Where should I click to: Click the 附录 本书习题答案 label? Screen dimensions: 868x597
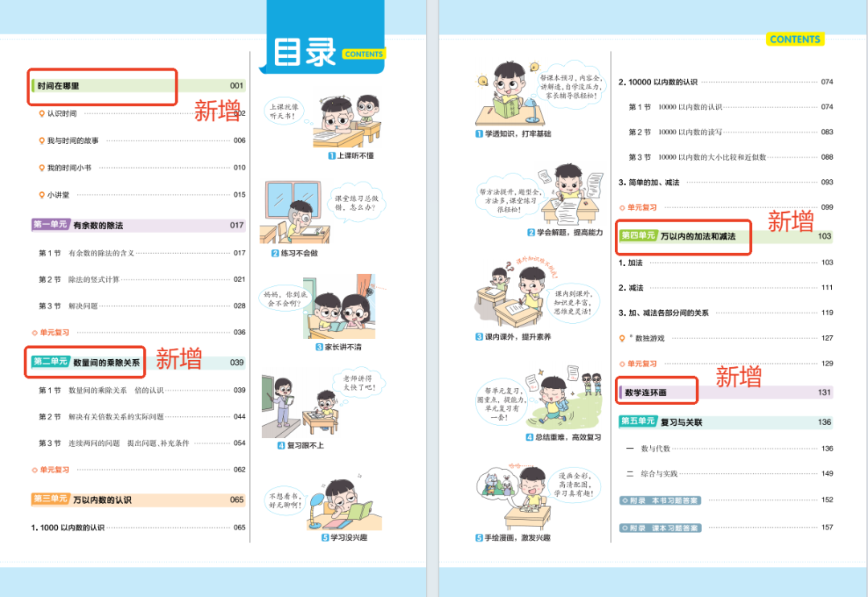coord(660,501)
